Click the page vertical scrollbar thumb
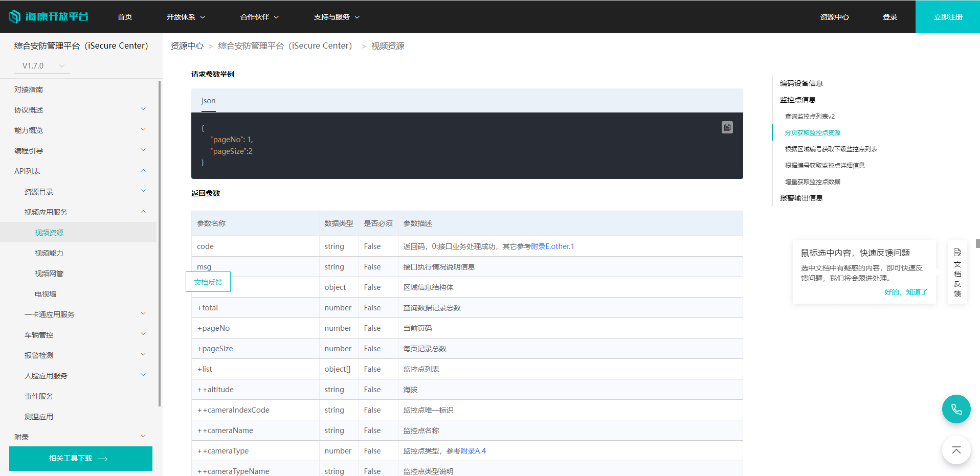Image resolution: width=980 pixels, height=476 pixels. [x=977, y=243]
